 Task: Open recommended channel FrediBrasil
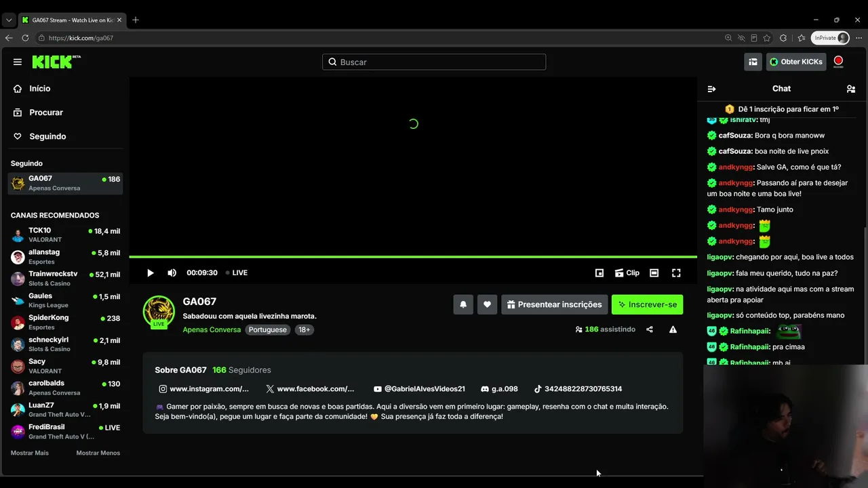tap(65, 431)
